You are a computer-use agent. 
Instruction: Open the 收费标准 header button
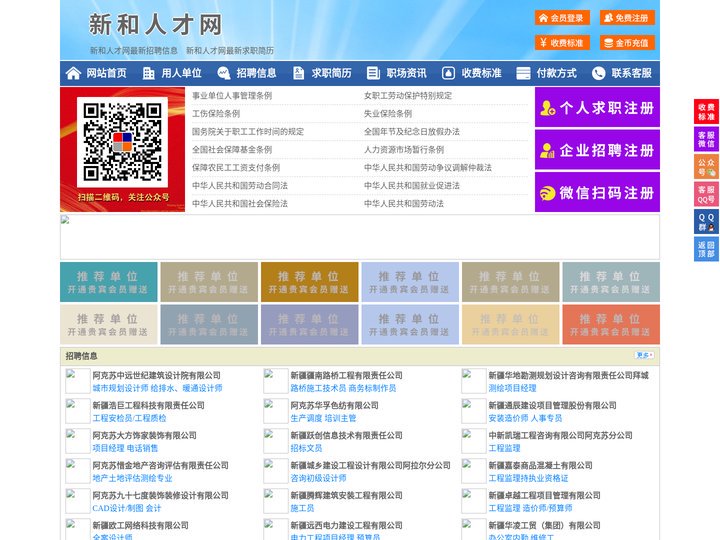point(562,43)
